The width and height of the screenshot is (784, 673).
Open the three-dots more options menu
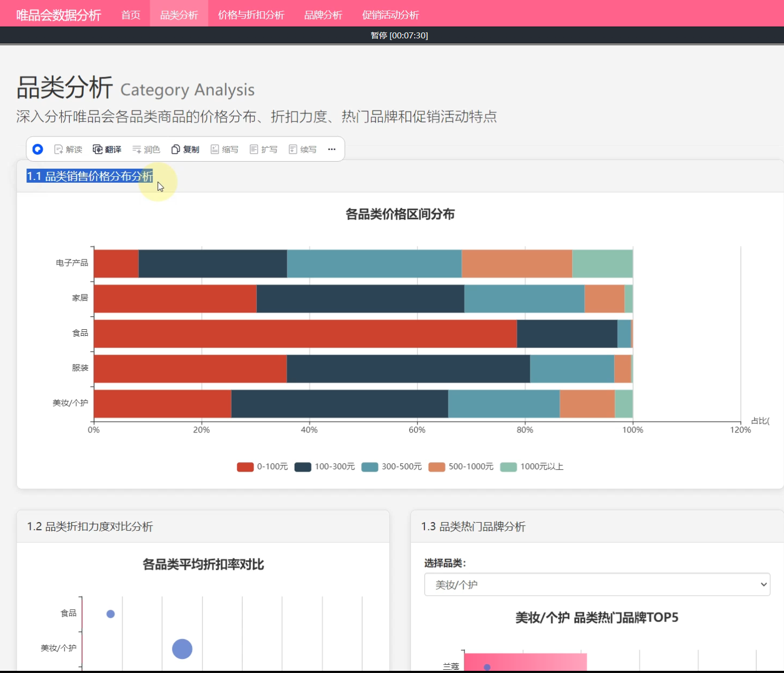331,149
